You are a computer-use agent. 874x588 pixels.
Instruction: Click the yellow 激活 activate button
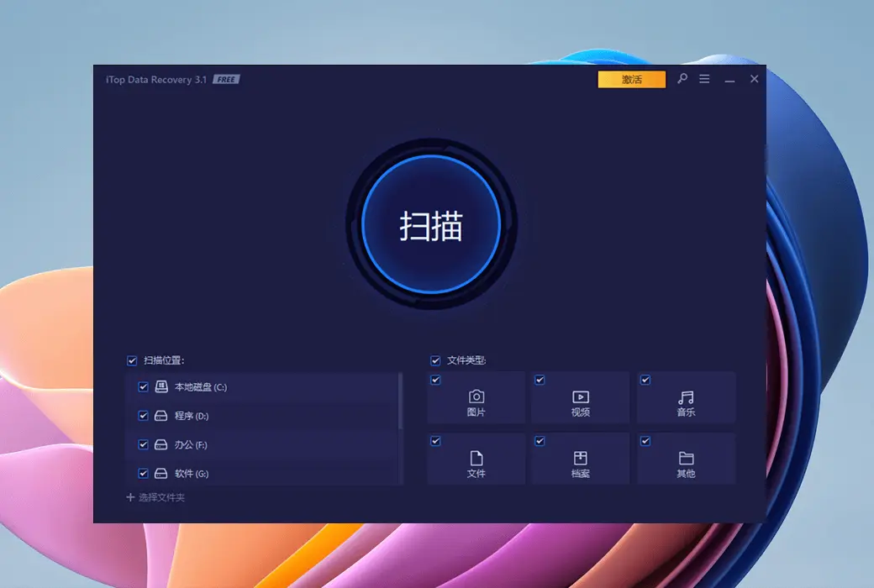[631, 79]
